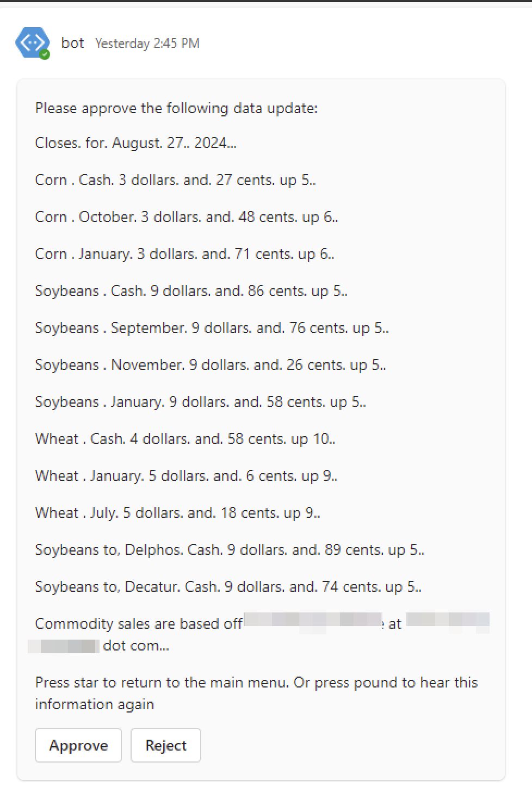Select the Soybeans November price line
532x793 pixels.
211,365
